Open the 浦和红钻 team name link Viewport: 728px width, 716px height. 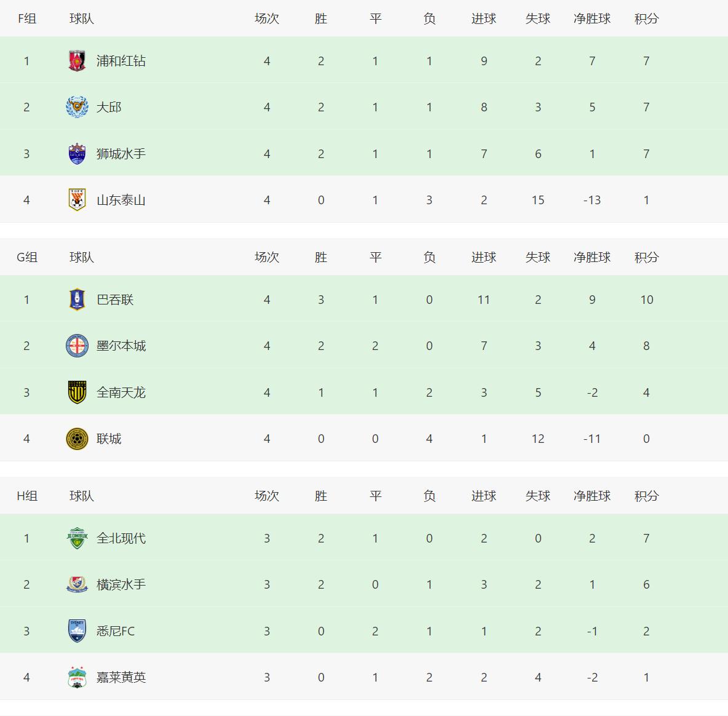(x=121, y=61)
